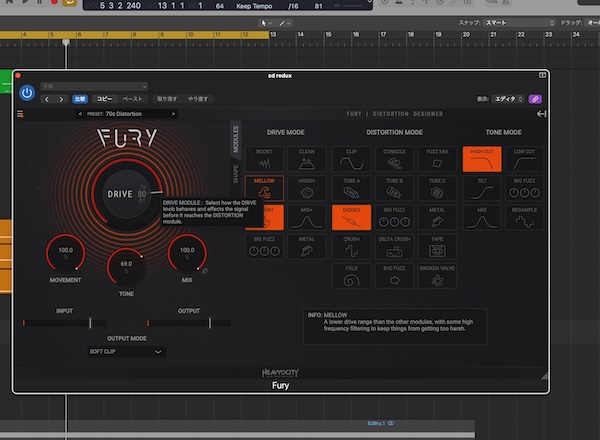The height and width of the screenshot is (440, 600).
Task: Choose the CRUSH distortion module
Action: click(x=351, y=246)
